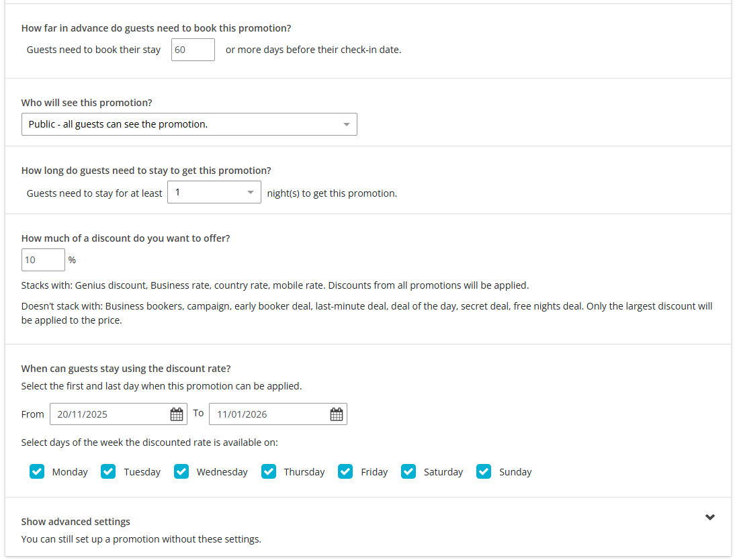
Task: Open the From date calendar icon
Action: (177, 414)
